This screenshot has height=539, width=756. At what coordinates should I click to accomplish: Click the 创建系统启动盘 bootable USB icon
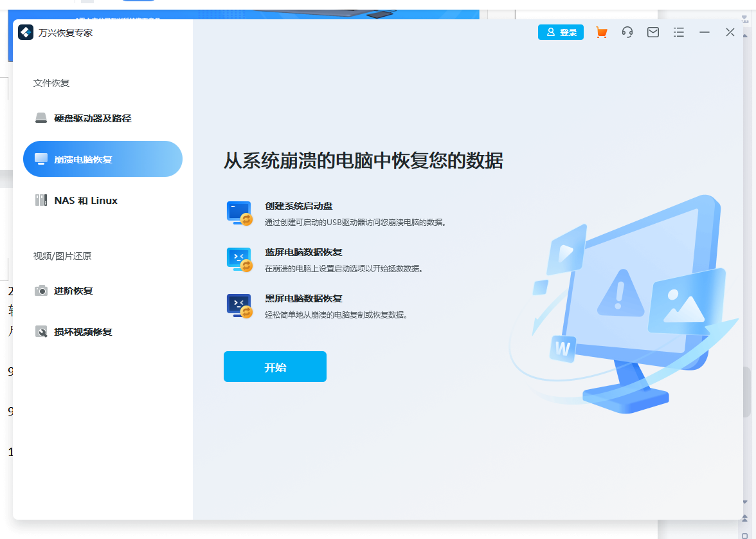(x=239, y=214)
